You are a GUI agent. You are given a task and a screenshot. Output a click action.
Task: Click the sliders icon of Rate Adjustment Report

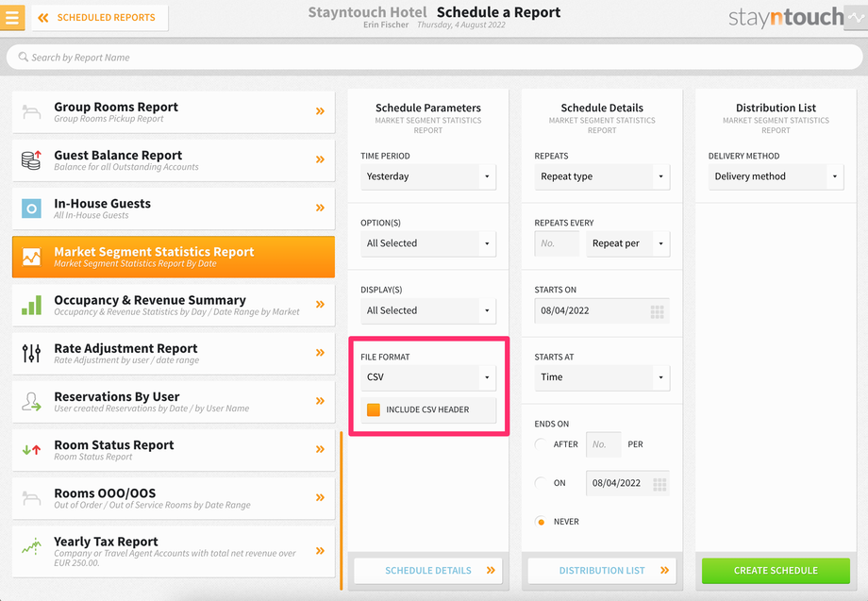pos(31,353)
